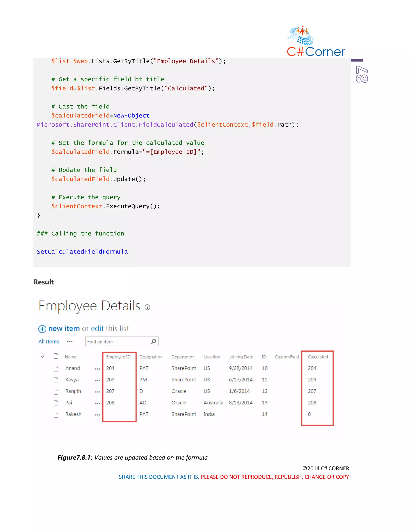This screenshot has width=411, height=532.
Task: Focus the Find an item search box
Action: 122,341
